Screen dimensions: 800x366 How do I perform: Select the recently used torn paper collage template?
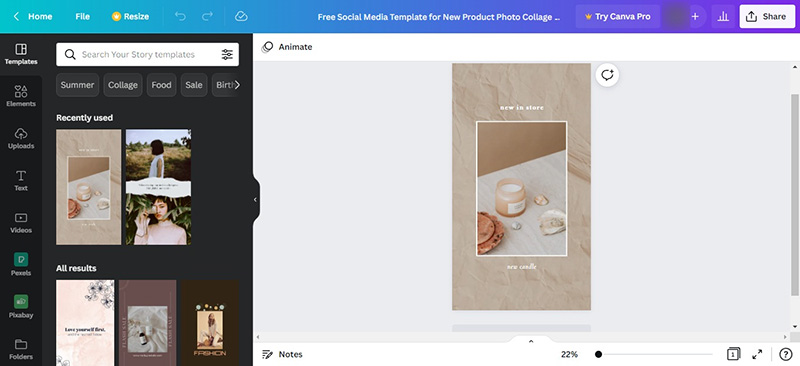(159, 187)
